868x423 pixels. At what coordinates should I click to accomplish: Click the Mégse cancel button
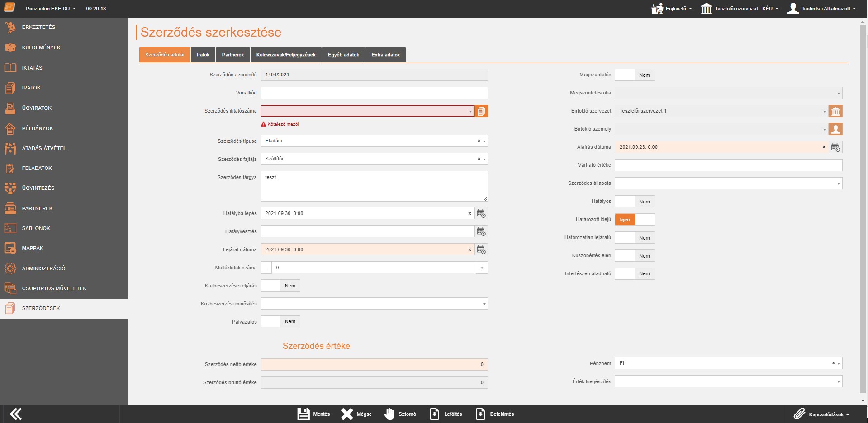point(356,414)
